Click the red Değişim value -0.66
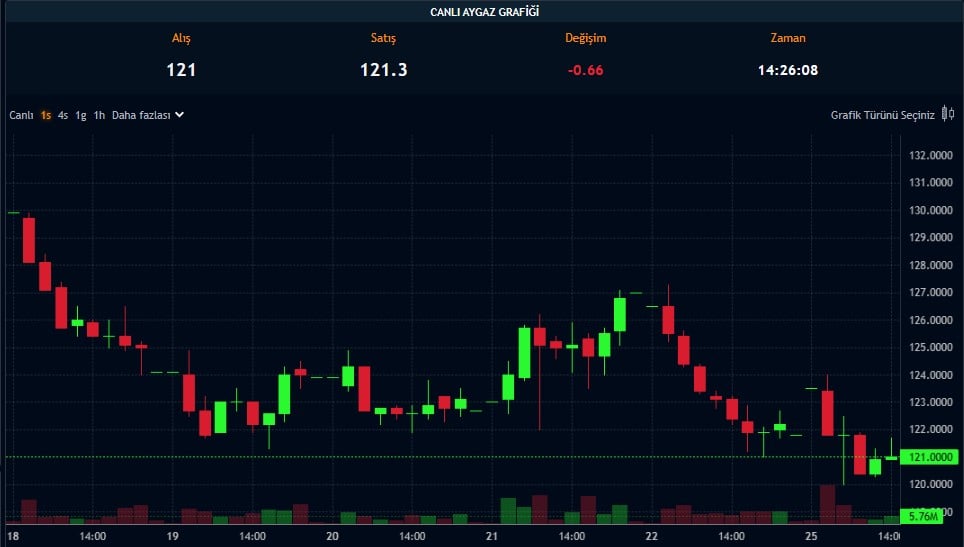The width and height of the screenshot is (964, 547). coord(585,70)
